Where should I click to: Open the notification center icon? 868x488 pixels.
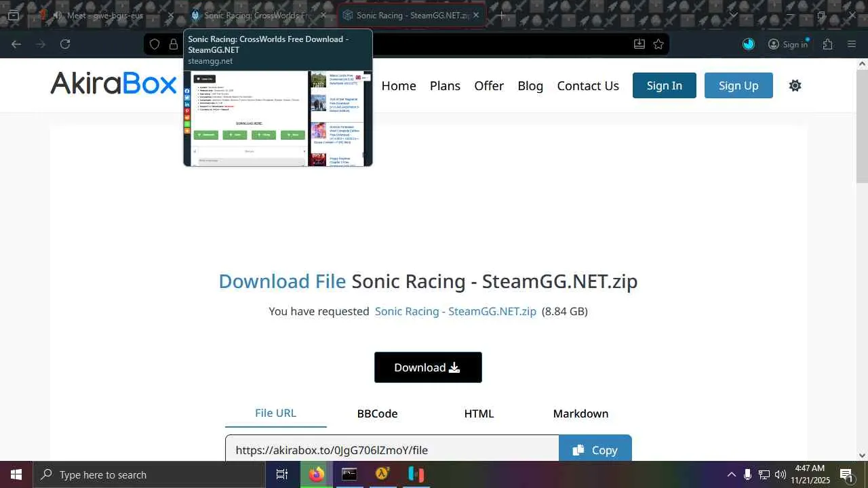pyautogui.click(x=846, y=474)
